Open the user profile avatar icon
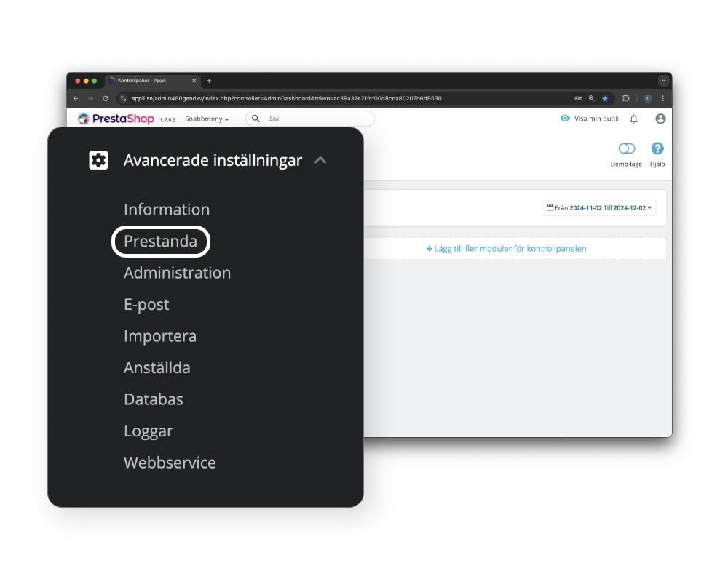The height and width of the screenshot is (582, 728). point(660,119)
